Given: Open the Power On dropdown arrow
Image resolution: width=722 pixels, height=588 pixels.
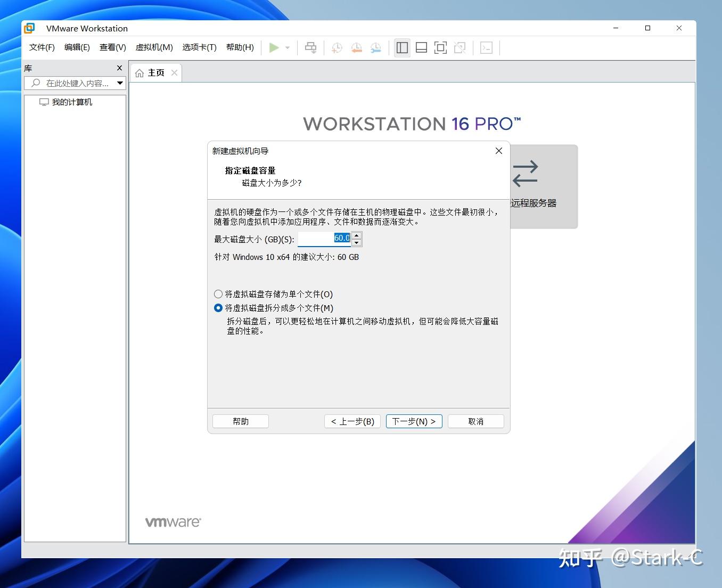Looking at the screenshot, I should tap(287, 47).
